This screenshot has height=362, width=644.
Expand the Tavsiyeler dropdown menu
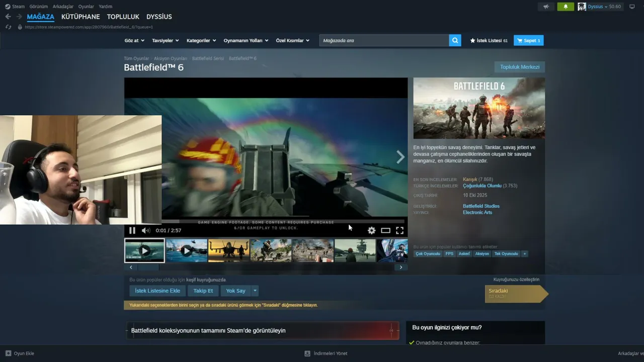coord(165,41)
